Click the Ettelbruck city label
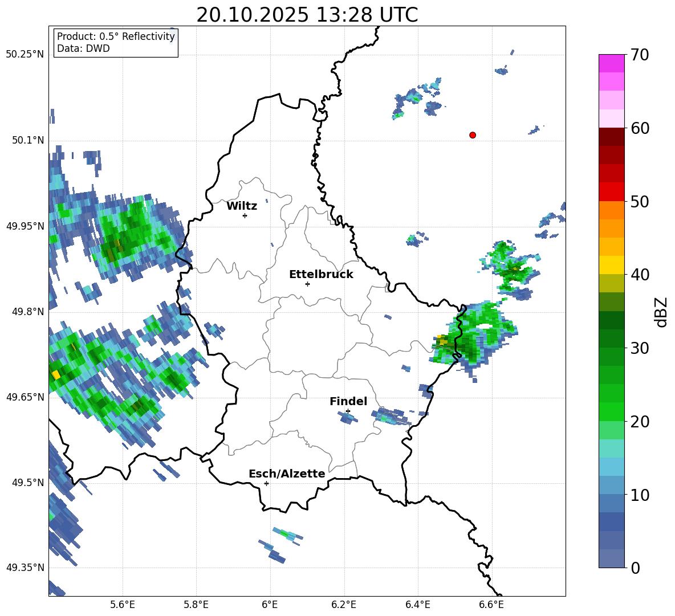 321,275
